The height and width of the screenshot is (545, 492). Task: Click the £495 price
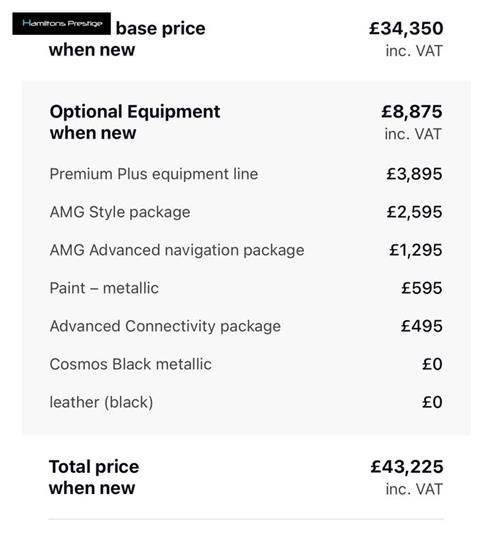[422, 326]
